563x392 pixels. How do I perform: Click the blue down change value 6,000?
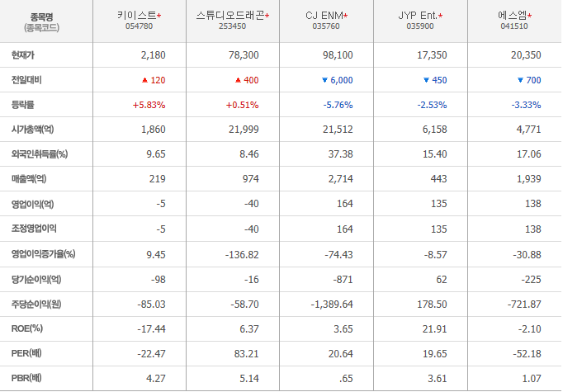coord(342,80)
